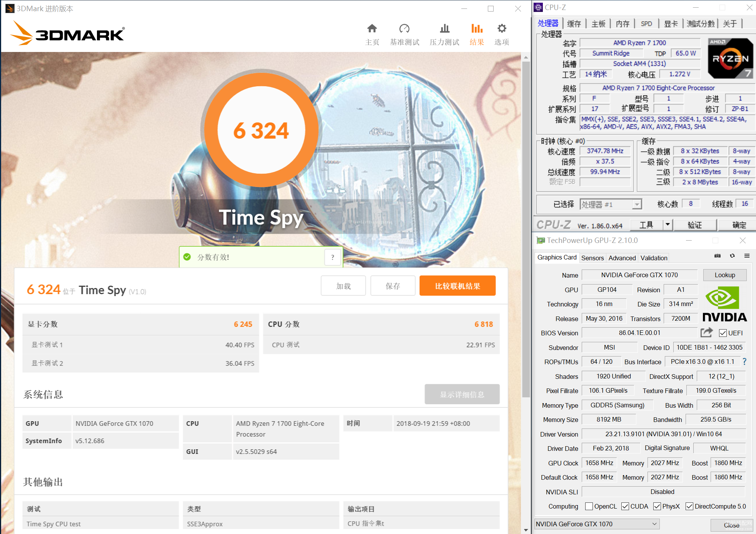Click Show Details (显示详细信息) button
This screenshot has height=534, width=756.
coord(462,394)
